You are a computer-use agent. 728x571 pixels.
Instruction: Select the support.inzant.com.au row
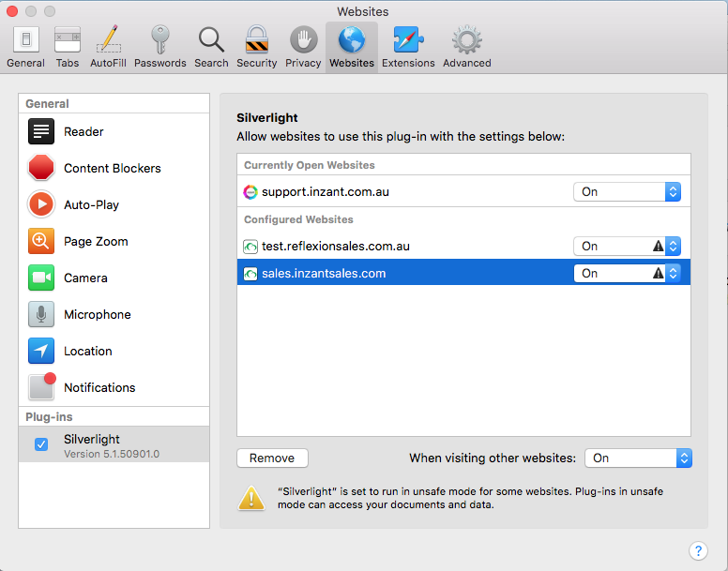tap(463, 192)
